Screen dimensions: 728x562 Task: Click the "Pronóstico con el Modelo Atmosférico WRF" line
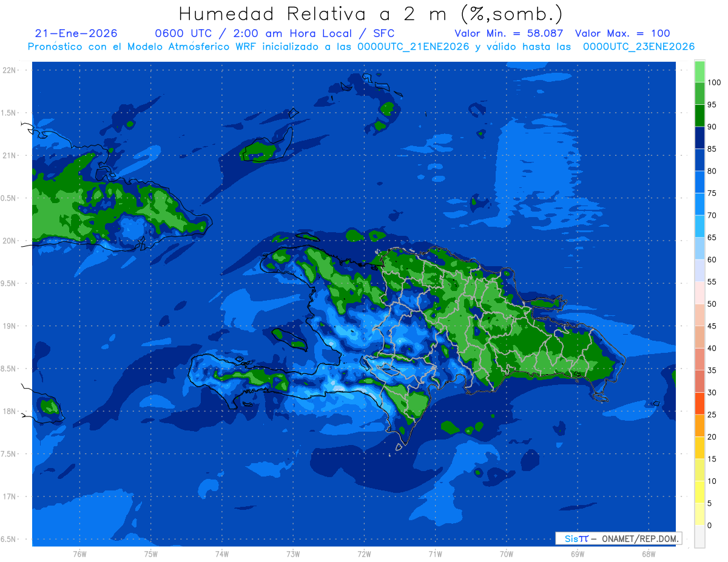[361, 47]
